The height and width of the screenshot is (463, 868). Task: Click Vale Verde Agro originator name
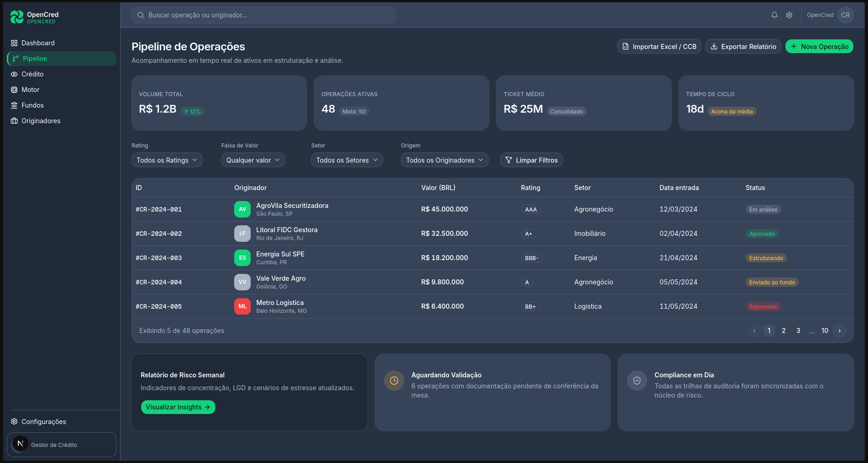(281, 278)
